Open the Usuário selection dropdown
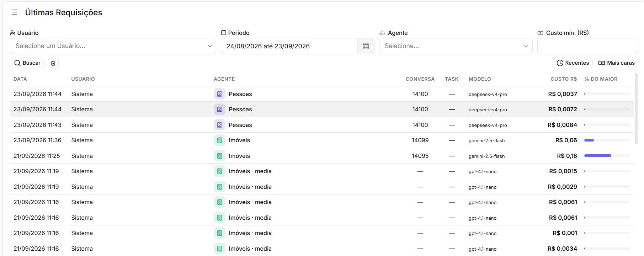This screenshot has width=644, height=256. click(x=113, y=46)
